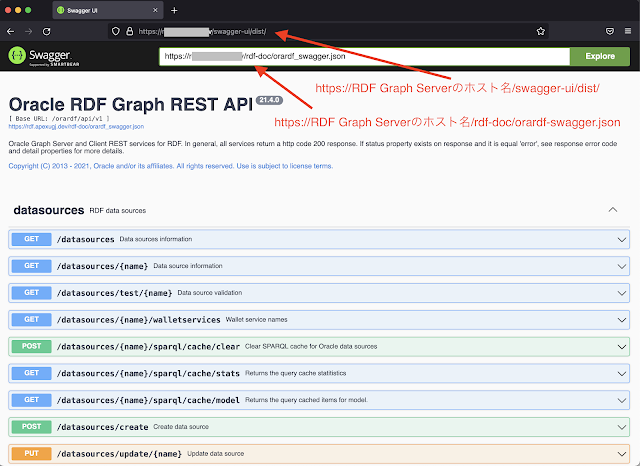The image size is (640, 466).
Task: Go back using the browser back arrow
Action: tap(11, 31)
